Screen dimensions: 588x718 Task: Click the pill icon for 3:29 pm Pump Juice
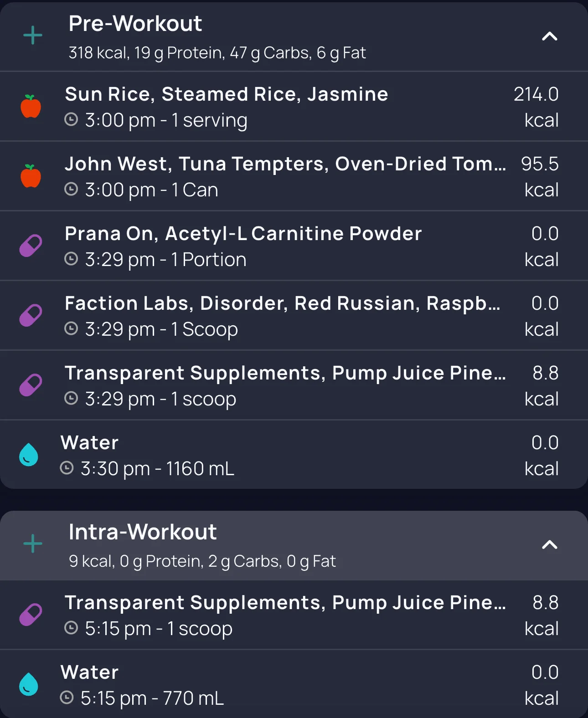pos(31,385)
